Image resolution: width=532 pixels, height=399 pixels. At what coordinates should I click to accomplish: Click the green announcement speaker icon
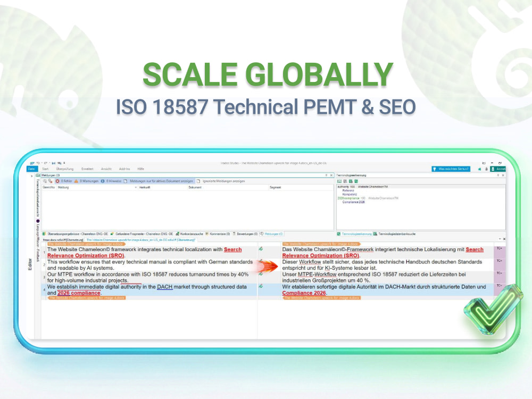click(479, 169)
